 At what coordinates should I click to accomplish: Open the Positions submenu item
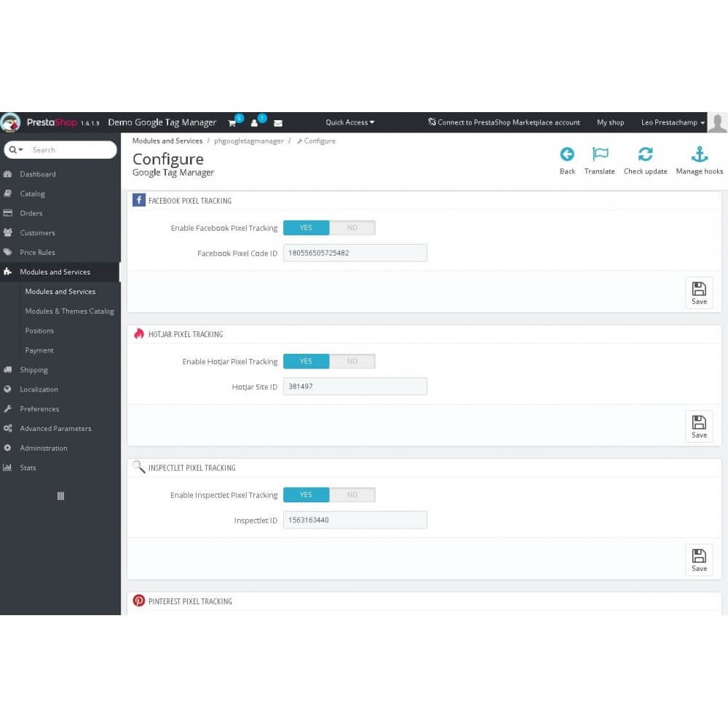pyautogui.click(x=39, y=331)
